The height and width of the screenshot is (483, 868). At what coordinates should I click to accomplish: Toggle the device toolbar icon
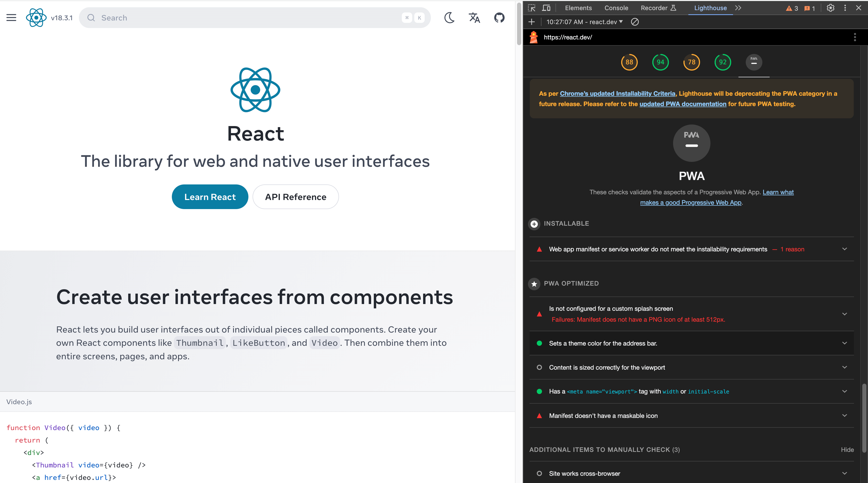(x=546, y=8)
